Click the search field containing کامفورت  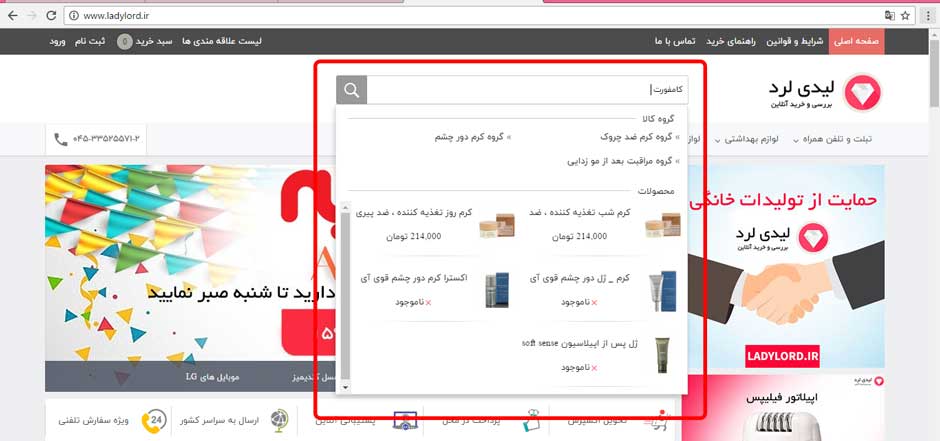point(528,90)
